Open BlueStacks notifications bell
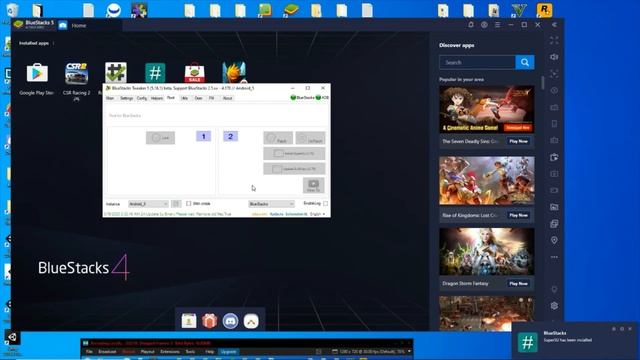The width and height of the screenshot is (640, 360). click(x=471, y=25)
